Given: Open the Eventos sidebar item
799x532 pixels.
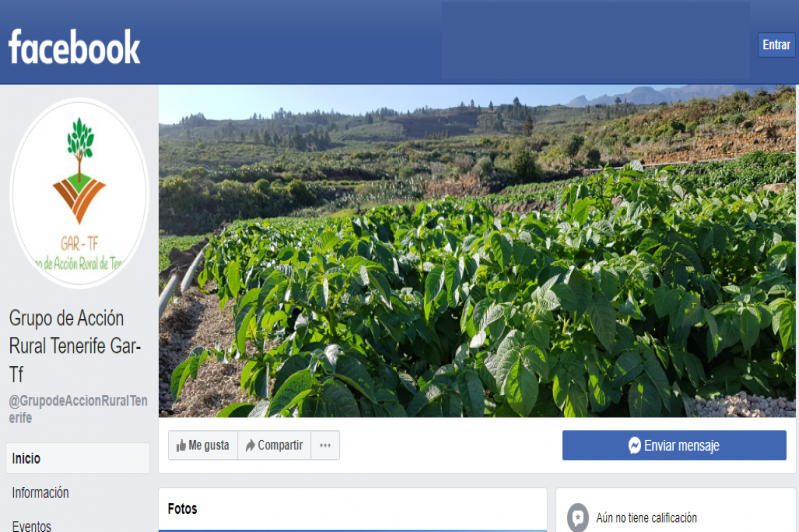Looking at the screenshot, I should pos(32,525).
